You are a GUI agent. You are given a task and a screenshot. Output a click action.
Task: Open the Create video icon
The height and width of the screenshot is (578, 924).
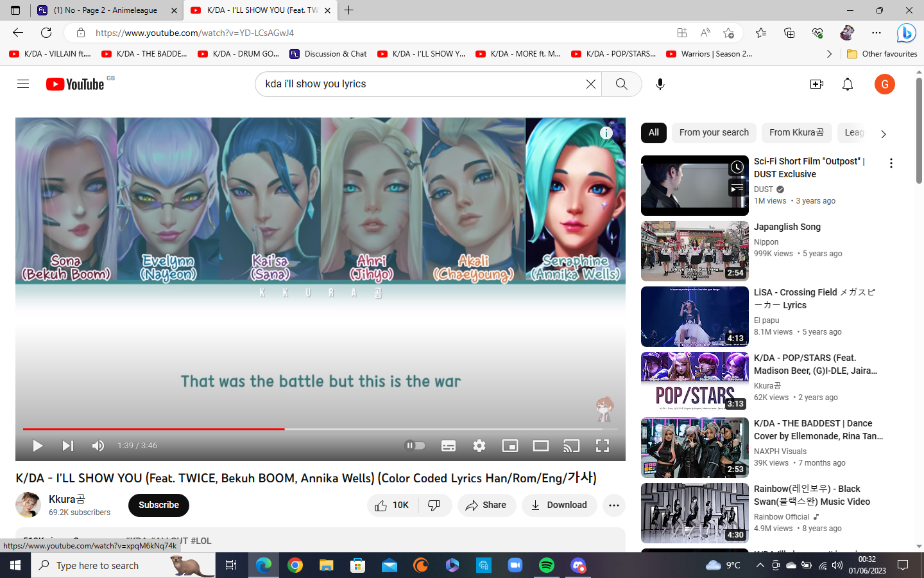click(x=816, y=84)
